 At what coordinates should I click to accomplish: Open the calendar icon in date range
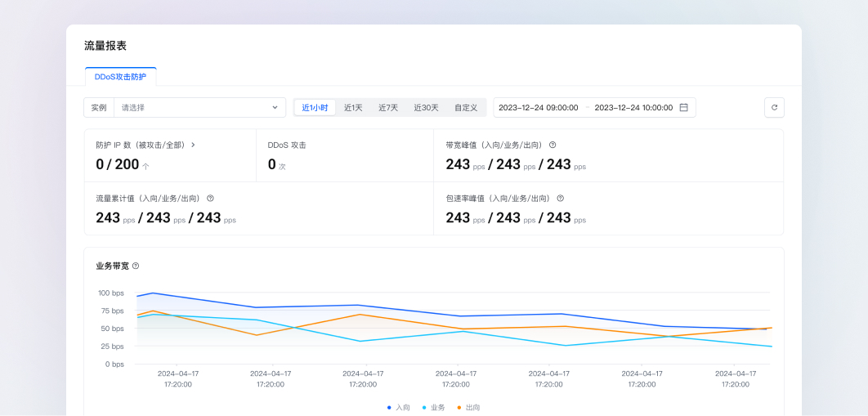683,107
